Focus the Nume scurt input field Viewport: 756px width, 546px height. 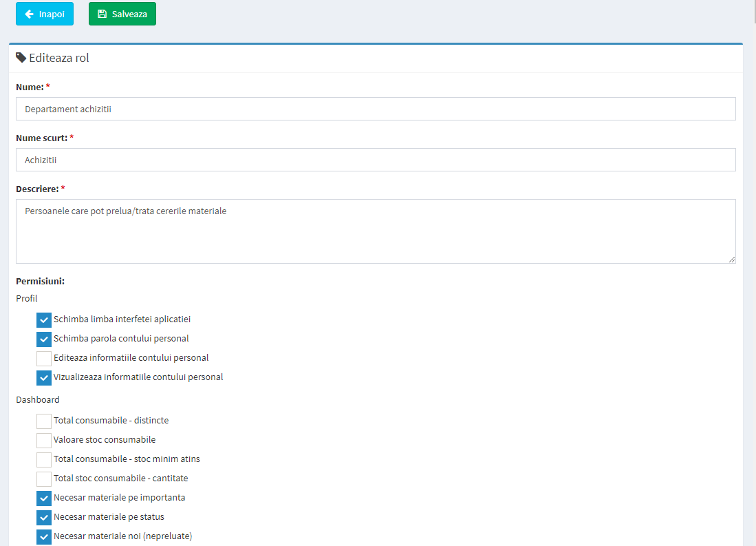[376, 160]
